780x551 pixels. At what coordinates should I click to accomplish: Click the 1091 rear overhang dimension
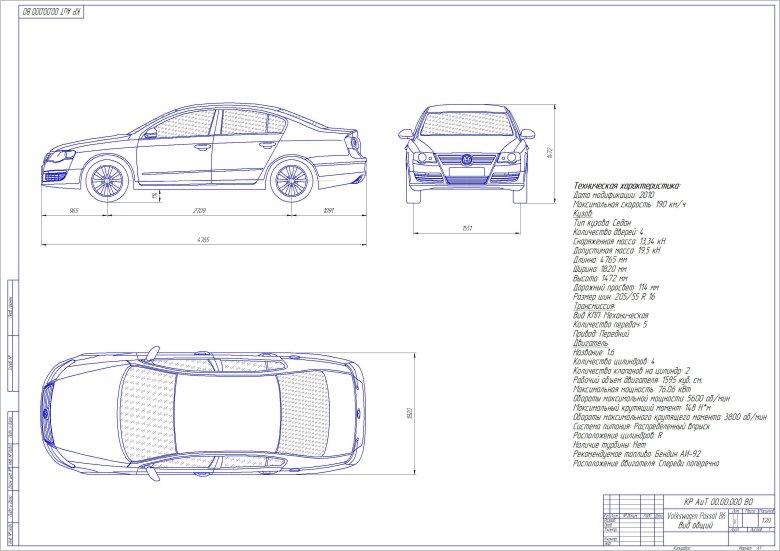coord(328,211)
